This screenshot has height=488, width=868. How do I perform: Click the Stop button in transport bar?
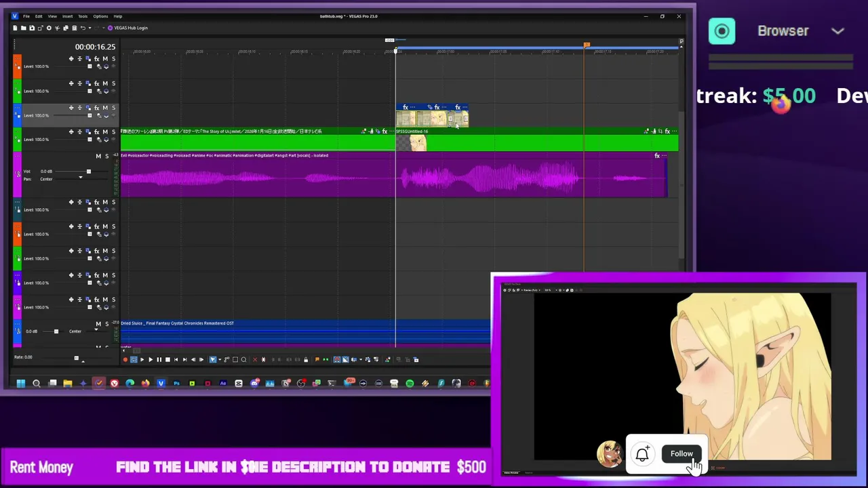(167, 360)
